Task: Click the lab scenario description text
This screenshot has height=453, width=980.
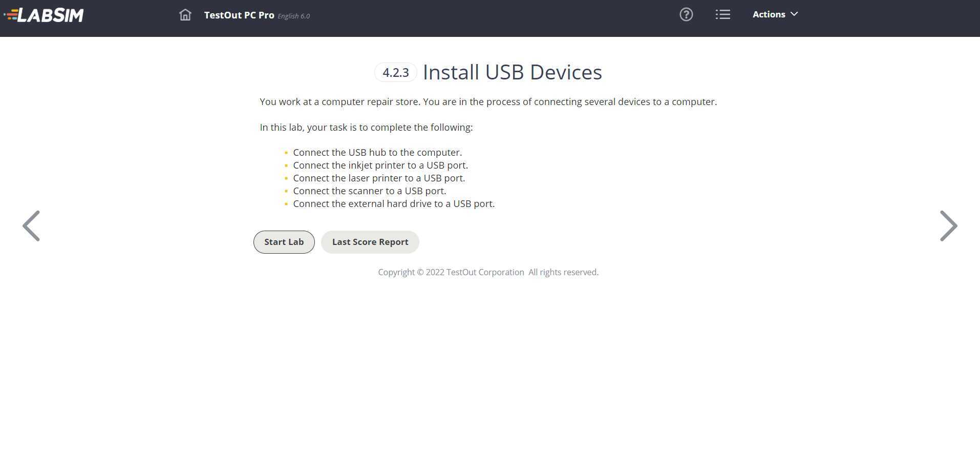Action: [x=488, y=101]
